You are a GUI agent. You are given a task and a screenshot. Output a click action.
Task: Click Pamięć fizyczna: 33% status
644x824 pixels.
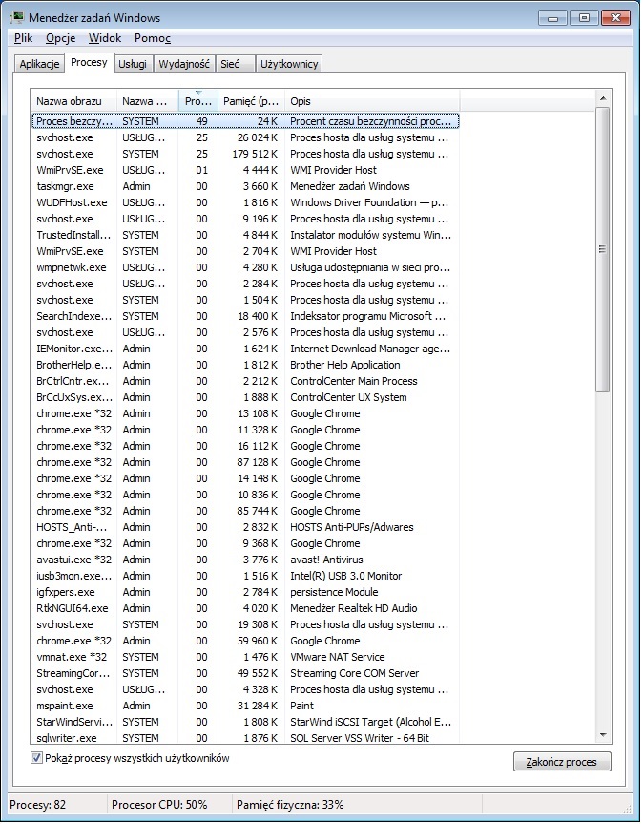pos(290,805)
